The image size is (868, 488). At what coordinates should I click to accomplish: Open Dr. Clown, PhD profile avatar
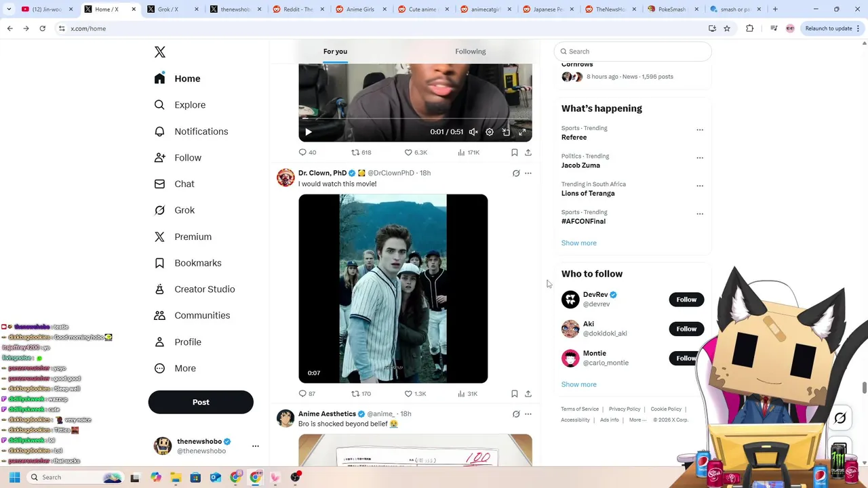[285, 178]
